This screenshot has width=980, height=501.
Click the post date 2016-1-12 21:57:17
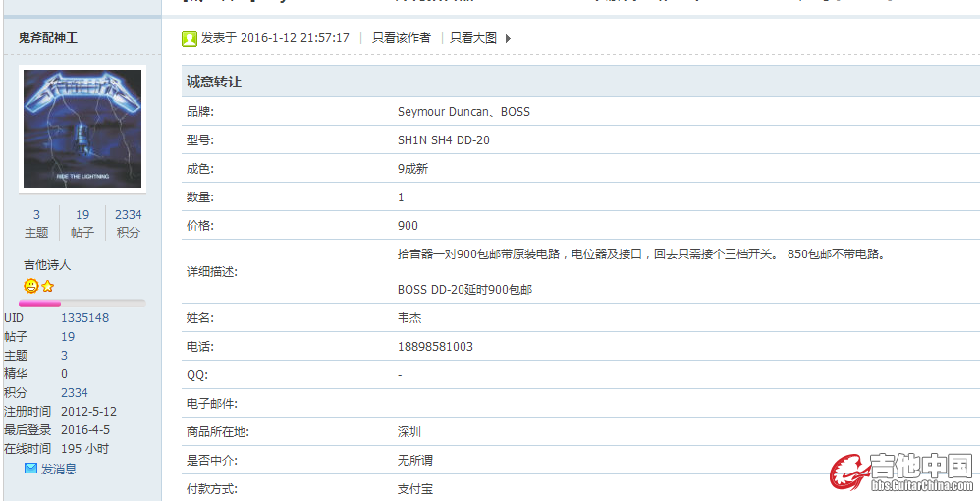point(295,38)
